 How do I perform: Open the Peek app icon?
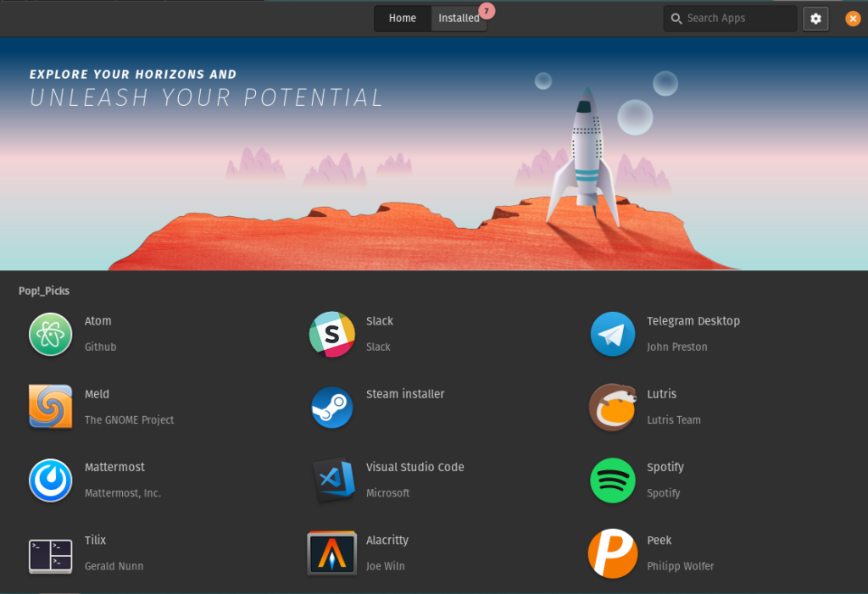click(612, 553)
